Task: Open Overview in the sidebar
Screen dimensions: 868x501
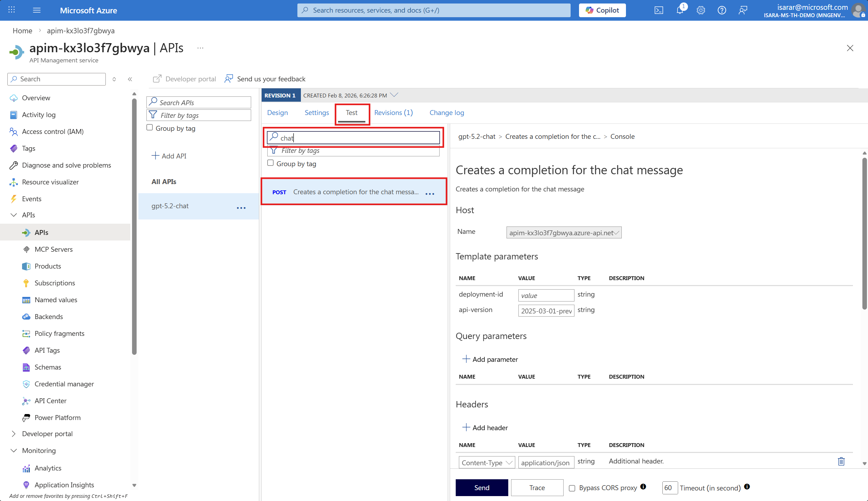Action: (x=36, y=98)
